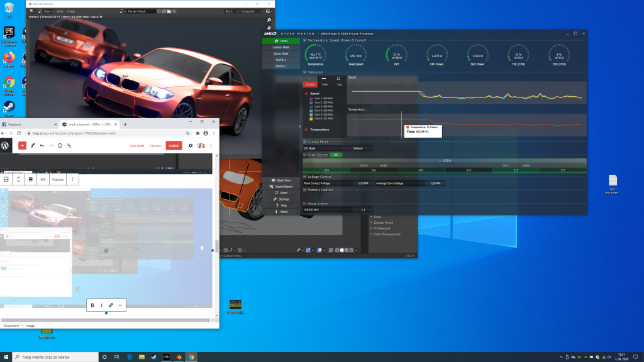644x362 pixels.
Task: Insert link on the image block toolbar
Action: point(43,179)
